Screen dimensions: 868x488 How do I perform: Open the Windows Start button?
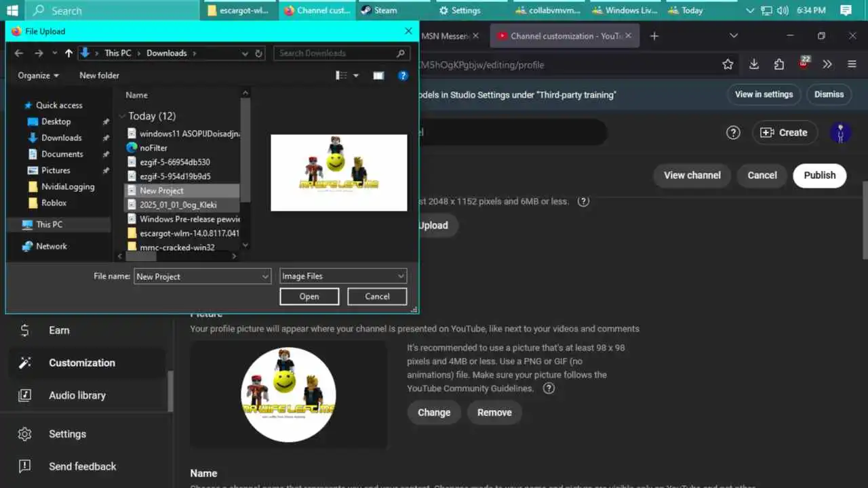tap(12, 10)
